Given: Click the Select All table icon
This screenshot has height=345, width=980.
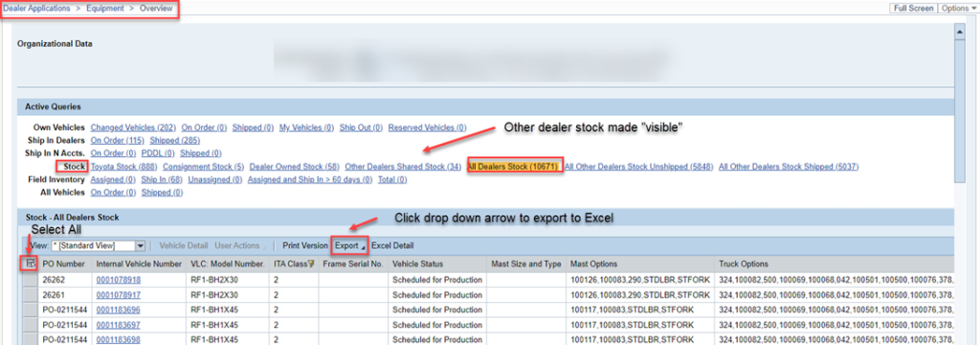Looking at the screenshot, I should coord(30,264).
